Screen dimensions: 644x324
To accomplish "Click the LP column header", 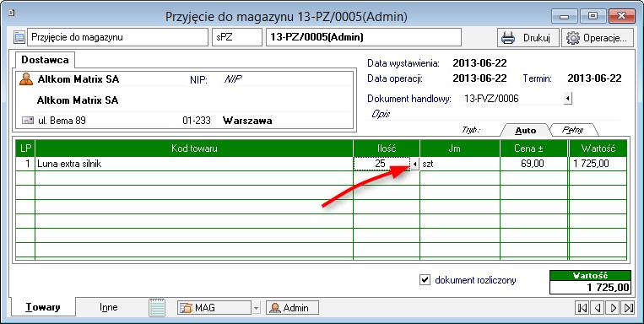I will [x=25, y=148].
